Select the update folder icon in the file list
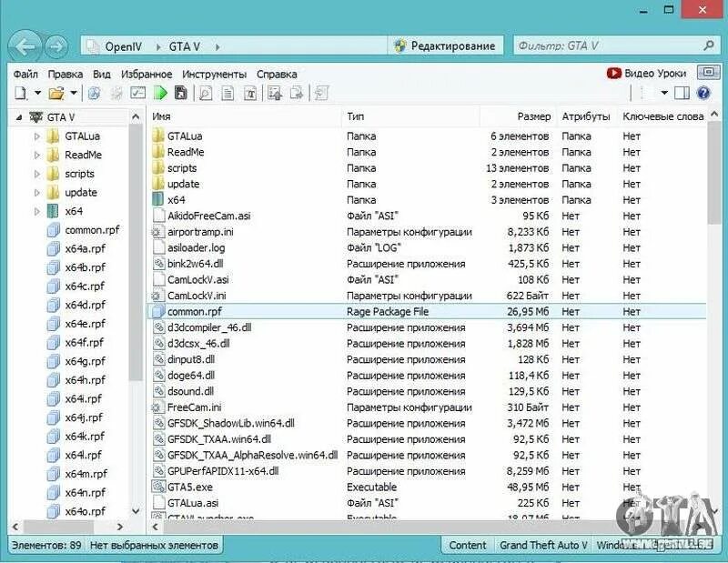The width and height of the screenshot is (728, 563). [158, 184]
